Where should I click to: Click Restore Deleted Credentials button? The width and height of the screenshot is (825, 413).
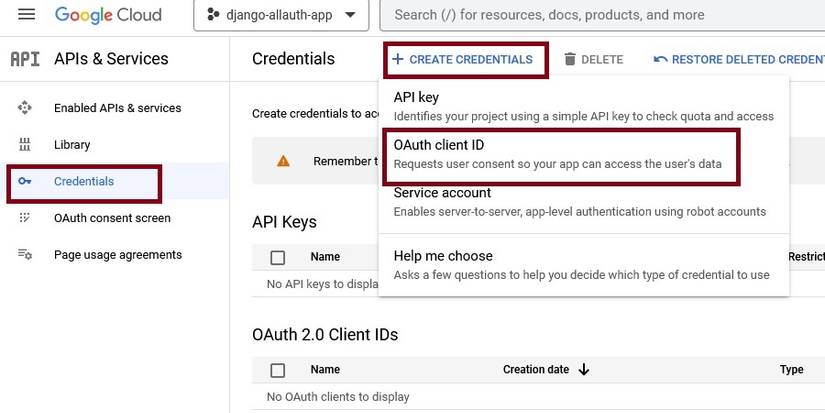click(x=738, y=60)
